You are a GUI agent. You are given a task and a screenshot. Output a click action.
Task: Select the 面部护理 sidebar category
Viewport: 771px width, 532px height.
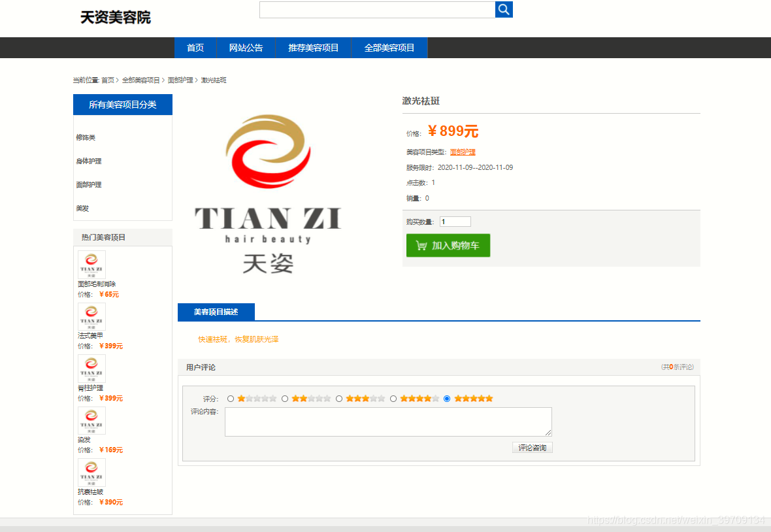click(x=88, y=185)
